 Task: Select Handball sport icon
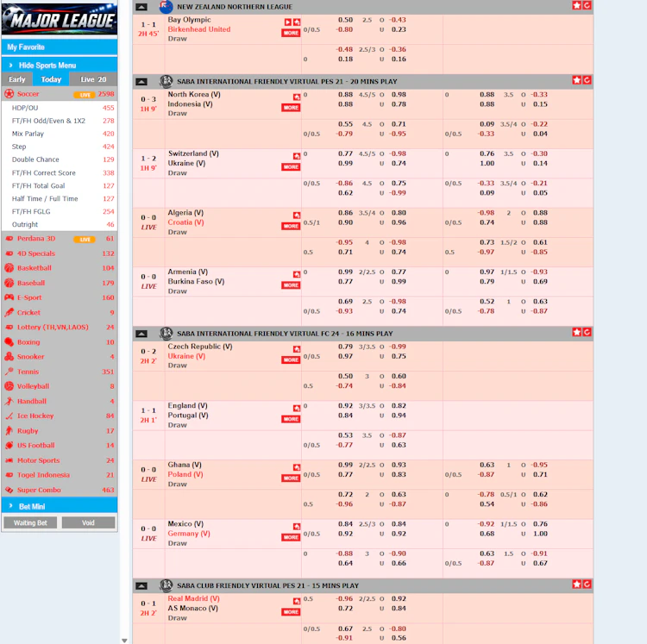pos(9,401)
